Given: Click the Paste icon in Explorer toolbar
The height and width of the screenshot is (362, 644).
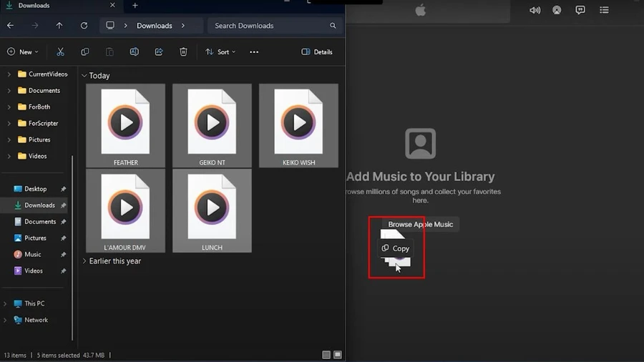Looking at the screenshot, I should click(x=109, y=52).
